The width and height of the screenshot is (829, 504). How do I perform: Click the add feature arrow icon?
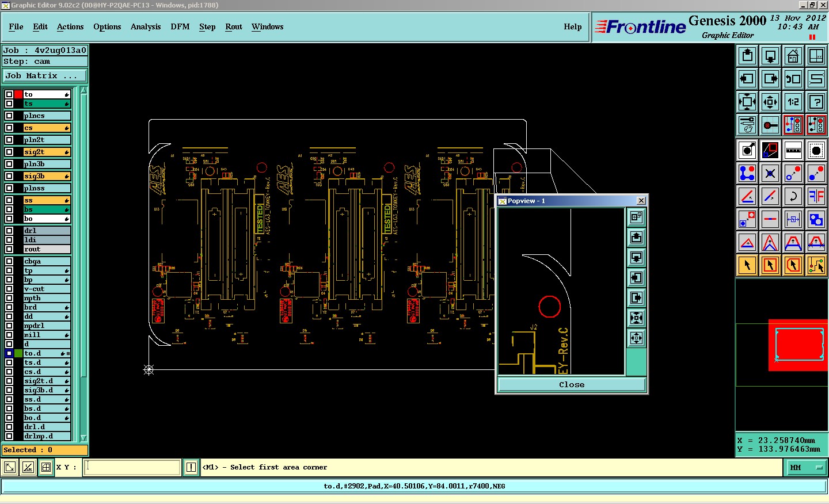747,150
